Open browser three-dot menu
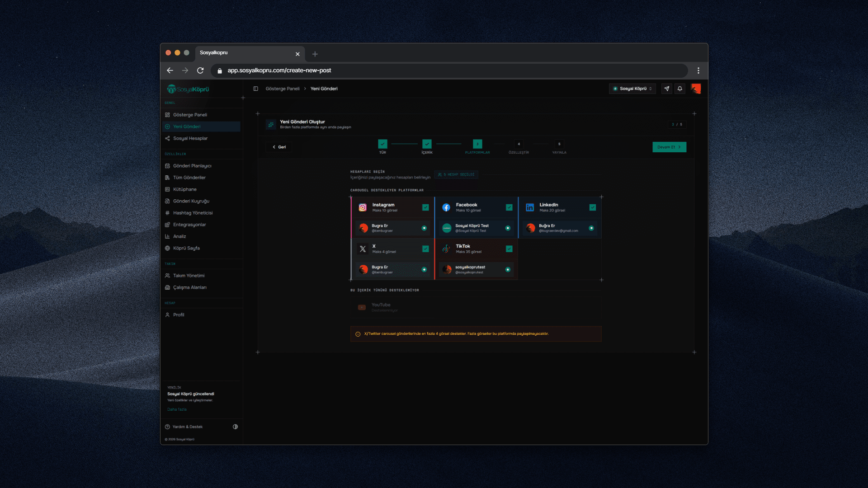The image size is (868, 488). click(698, 70)
